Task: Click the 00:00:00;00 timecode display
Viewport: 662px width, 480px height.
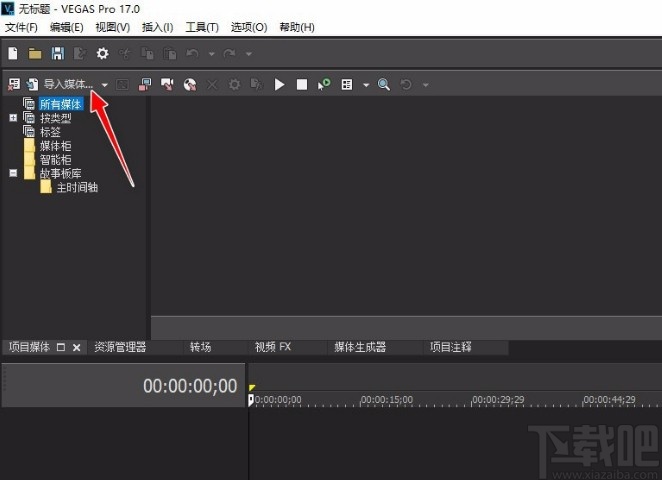Action: 190,386
